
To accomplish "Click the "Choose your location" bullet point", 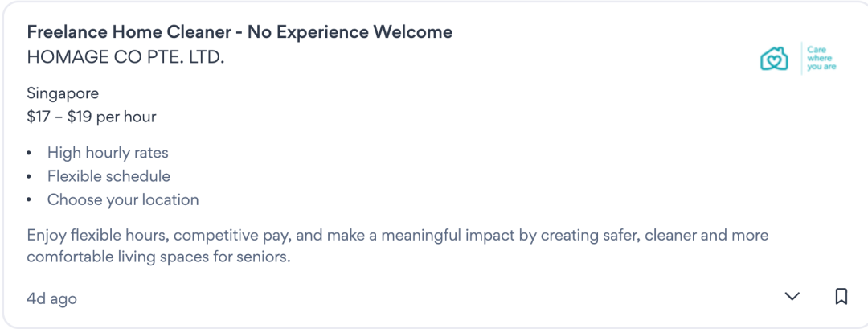I will [x=123, y=199].
